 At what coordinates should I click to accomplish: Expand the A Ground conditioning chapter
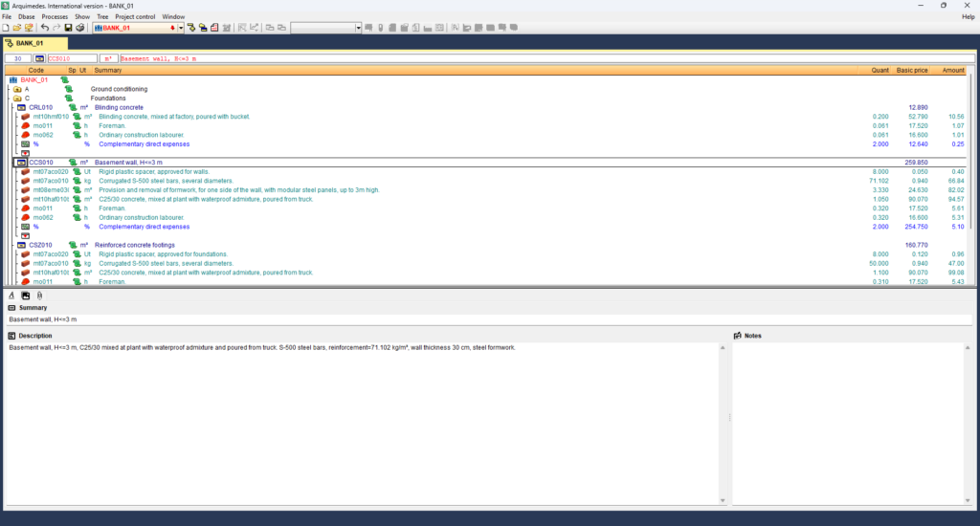pos(17,89)
